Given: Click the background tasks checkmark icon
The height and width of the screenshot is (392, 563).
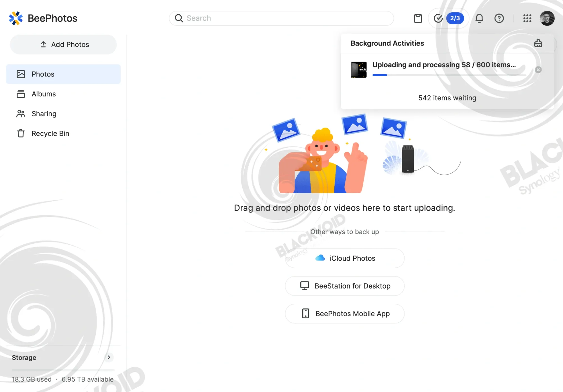Looking at the screenshot, I should pos(438,18).
